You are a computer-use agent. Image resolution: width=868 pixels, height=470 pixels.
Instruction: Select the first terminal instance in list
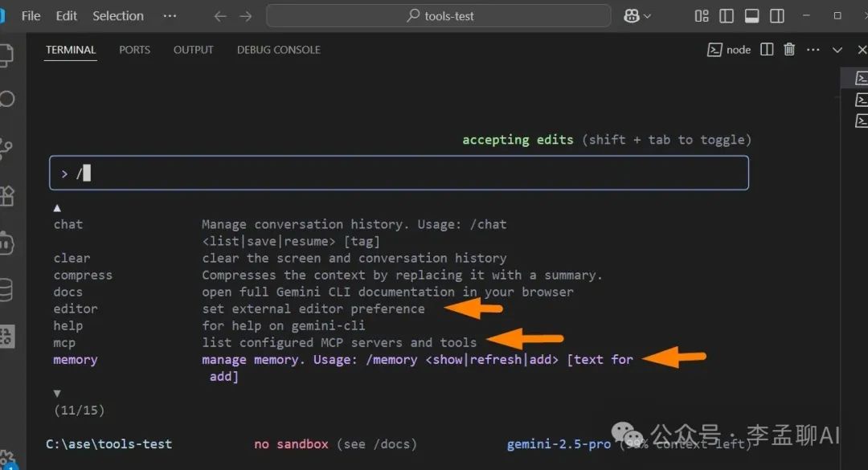coord(861,78)
